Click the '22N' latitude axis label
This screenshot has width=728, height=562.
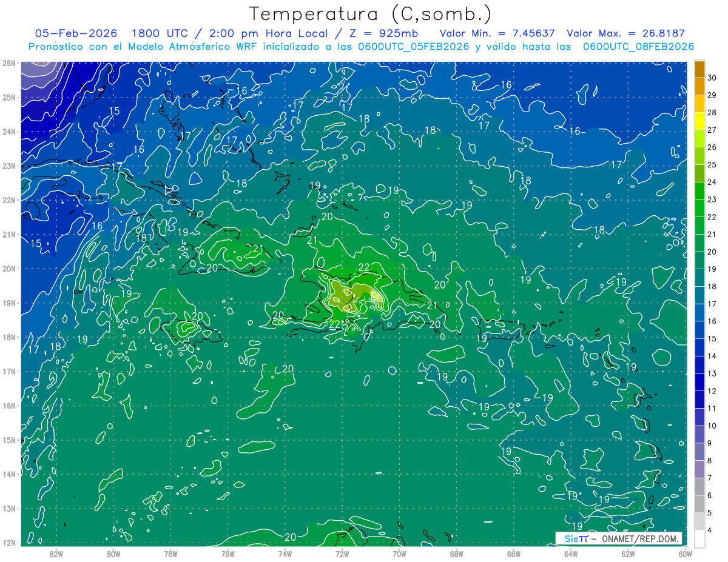click(8, 200)
